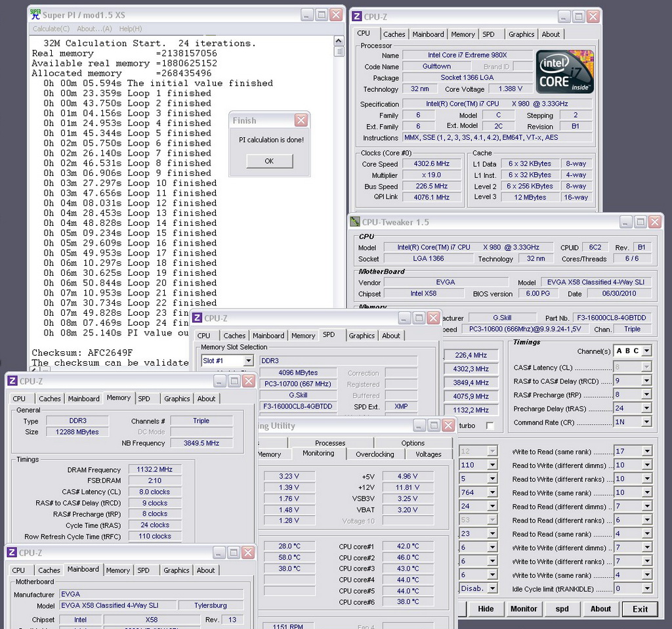
Task: Switch to Caches tab in top CPU-Z window
Action: pyautogui.click(x=394, y=34)
